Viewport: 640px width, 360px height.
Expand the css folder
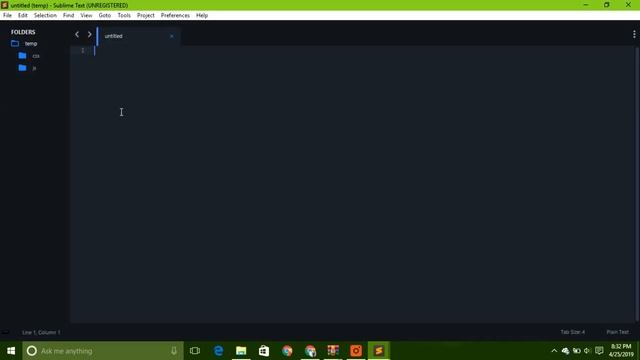click(36, 56)
